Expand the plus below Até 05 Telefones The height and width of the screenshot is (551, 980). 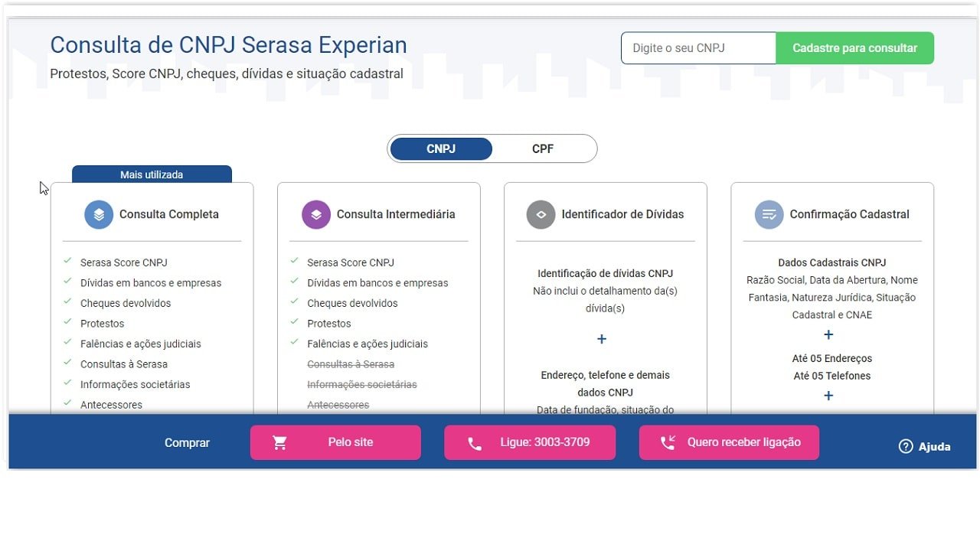828,396
